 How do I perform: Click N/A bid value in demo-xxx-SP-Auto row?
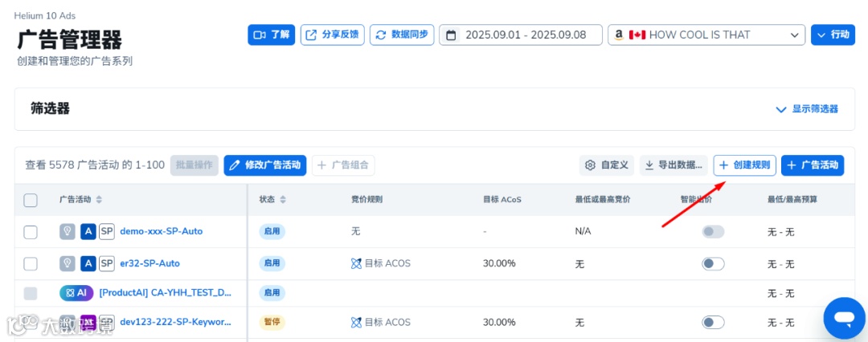click(x=583, y=232)
